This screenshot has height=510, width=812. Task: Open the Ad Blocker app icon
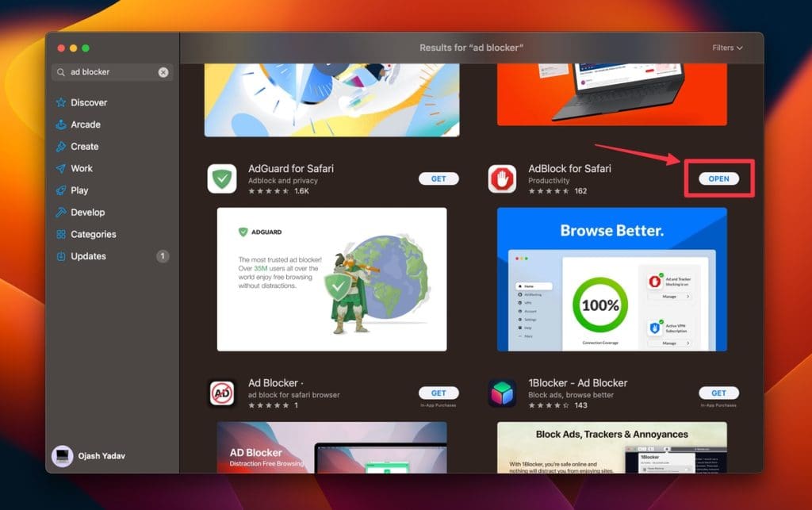tap(222, 393)
